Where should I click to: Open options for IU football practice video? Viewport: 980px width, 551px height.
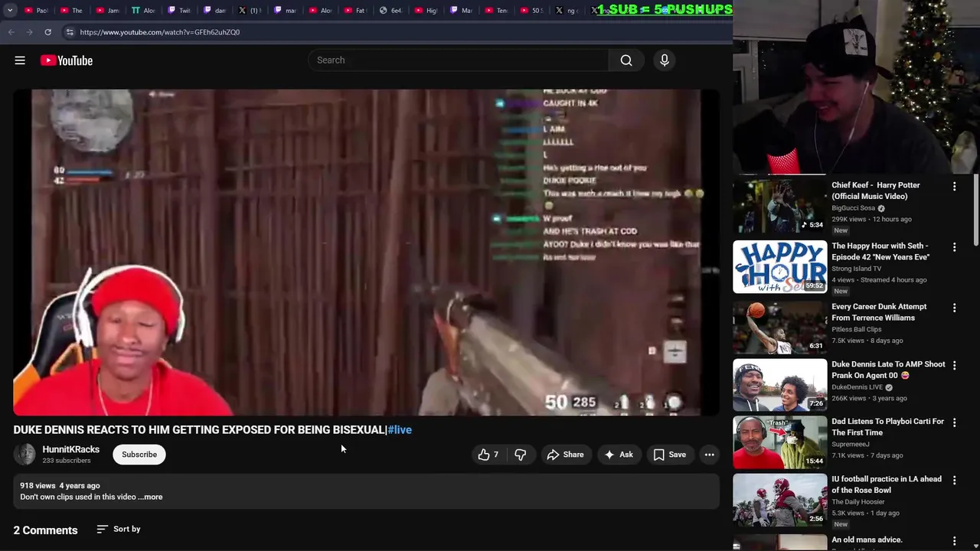tap(954, 480)
